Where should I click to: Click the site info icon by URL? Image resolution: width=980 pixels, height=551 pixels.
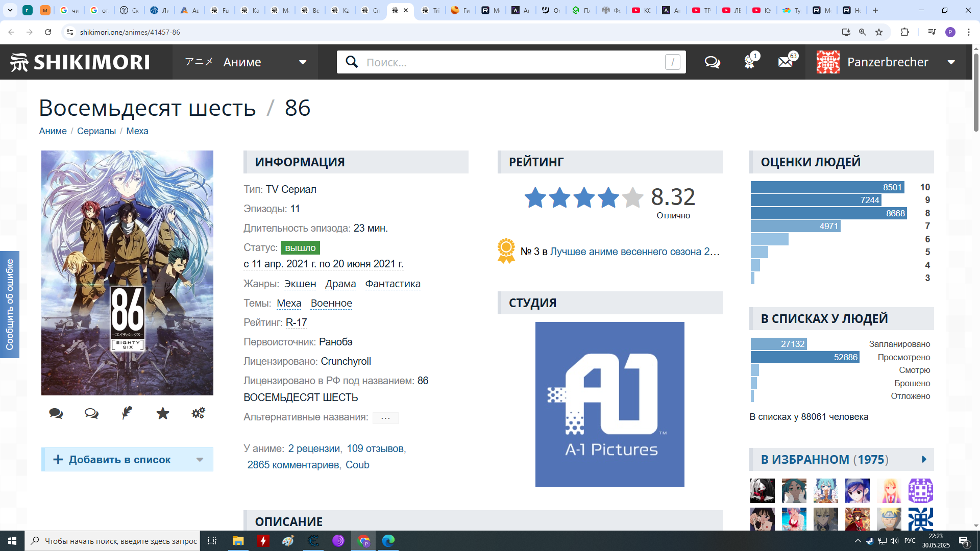point(70,32)
